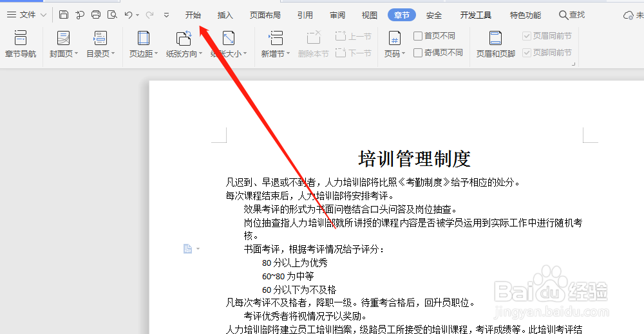The image size is (644, 334).
Task: Click the 上一节 previous section button
Action: [353, 36]
